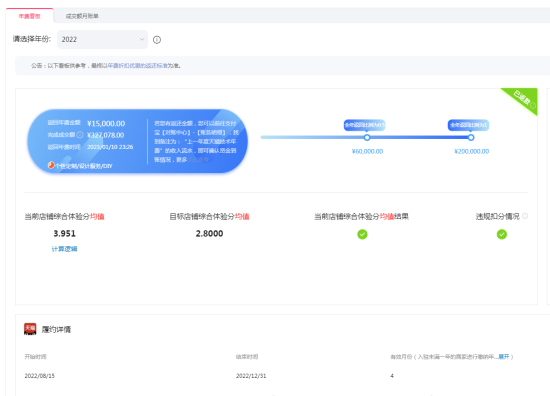Click the link after 更多 in the blue card
Viewport: 550px width, 396px height.
pyautogui.click(x=199, y=160)
